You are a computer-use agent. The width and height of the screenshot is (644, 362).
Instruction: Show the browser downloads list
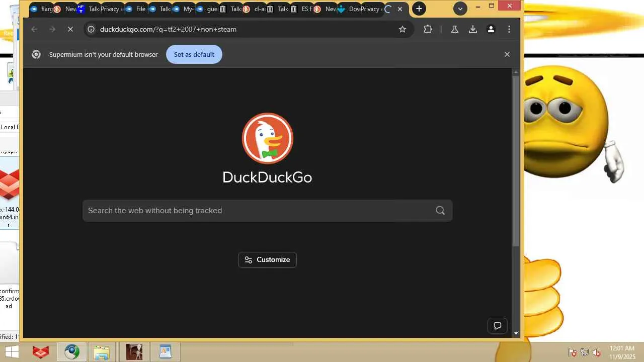(473, 29)
